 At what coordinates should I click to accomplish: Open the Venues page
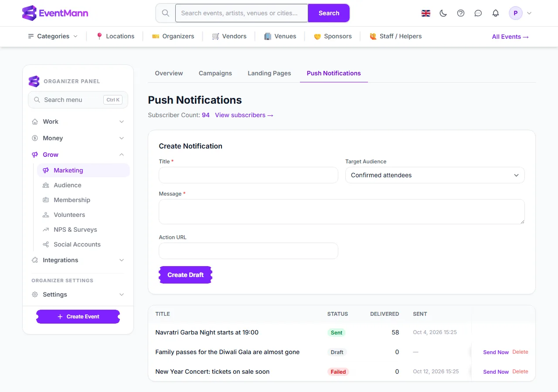click(280, 36)
